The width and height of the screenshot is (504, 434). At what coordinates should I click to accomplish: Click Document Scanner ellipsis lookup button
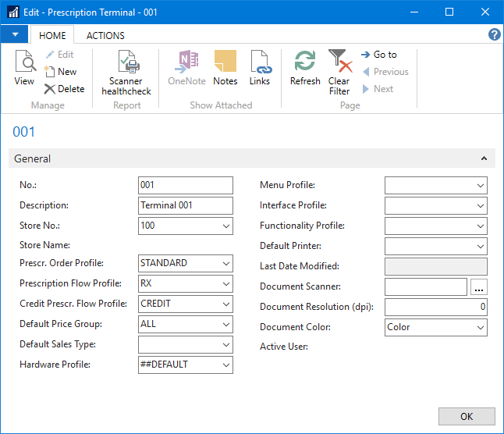click(x=480, y=287)
